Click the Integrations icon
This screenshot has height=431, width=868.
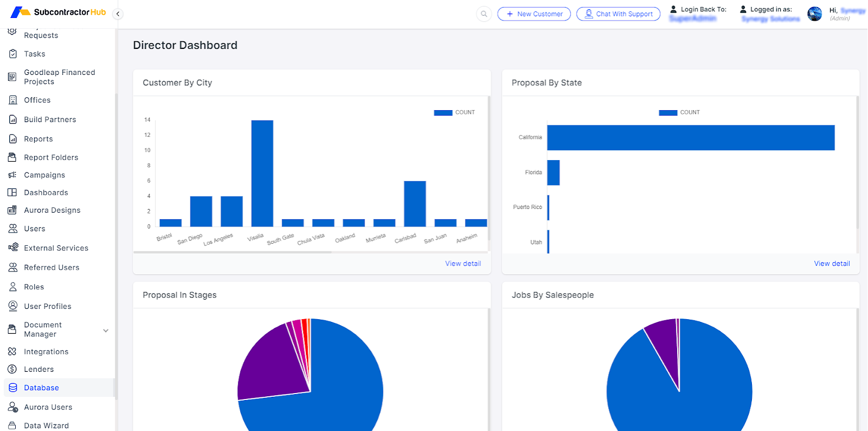click(x=12, y=352)
